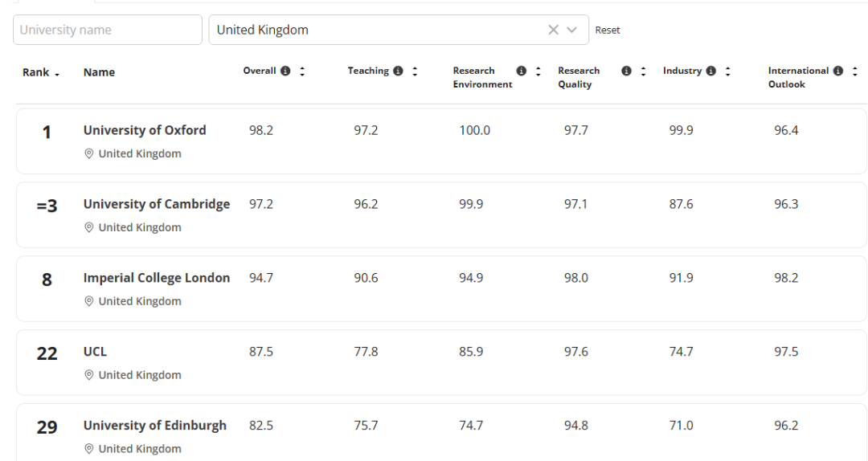
Task: Open the country dropdown chevron
Action: [572, 30]
